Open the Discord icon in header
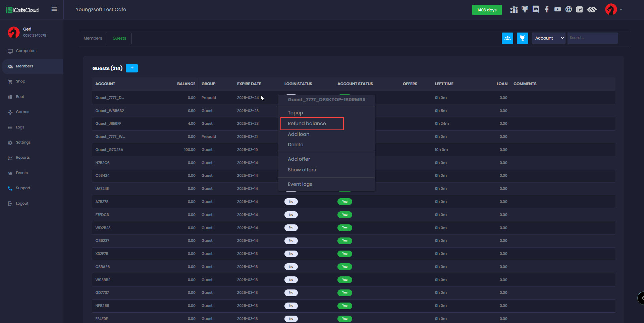Screen dimensions: 644x323 click(x=536, y=9)
